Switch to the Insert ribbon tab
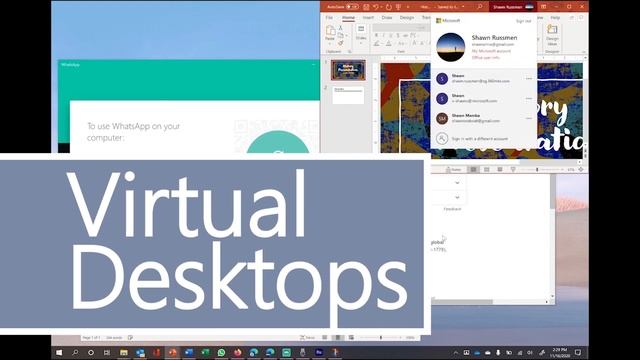Viewport: 640px width, 360px height. pyautogui.click(x=368, y=18)
